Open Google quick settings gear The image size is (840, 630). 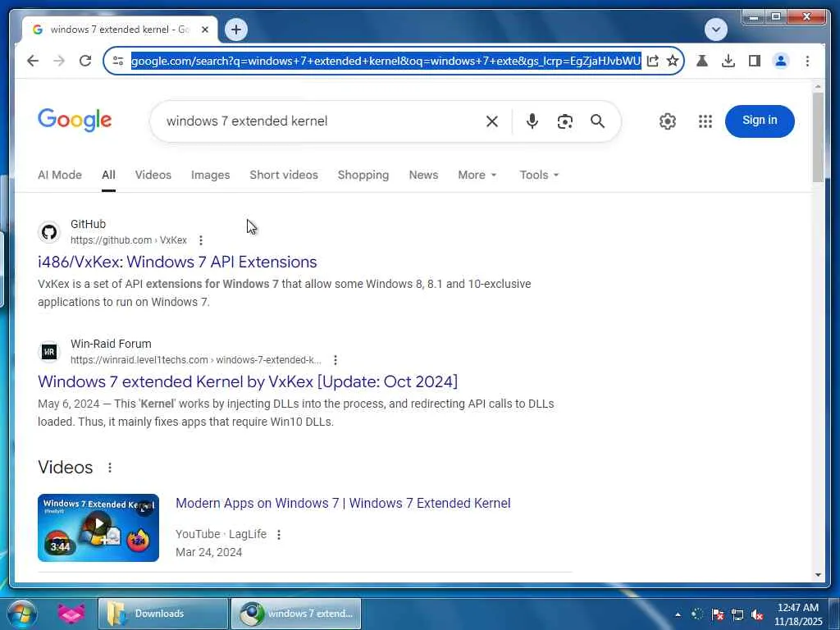pos(668,121)
